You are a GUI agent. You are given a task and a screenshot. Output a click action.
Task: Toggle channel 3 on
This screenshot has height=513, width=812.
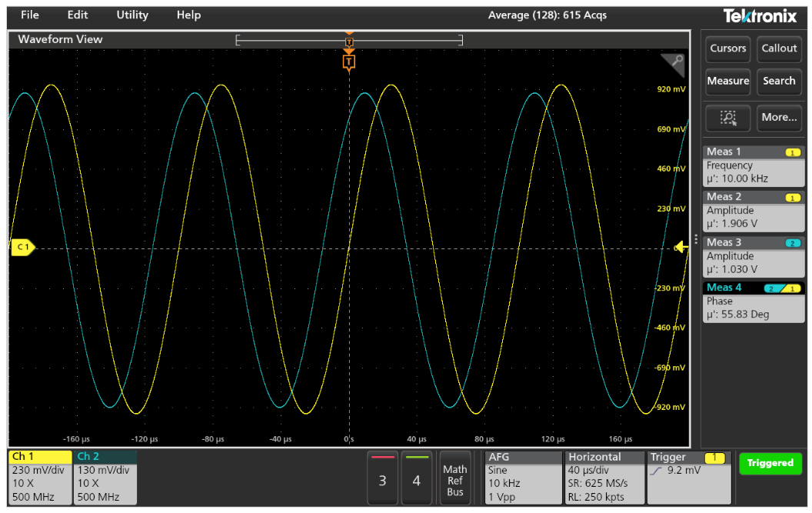pos(382,478)
